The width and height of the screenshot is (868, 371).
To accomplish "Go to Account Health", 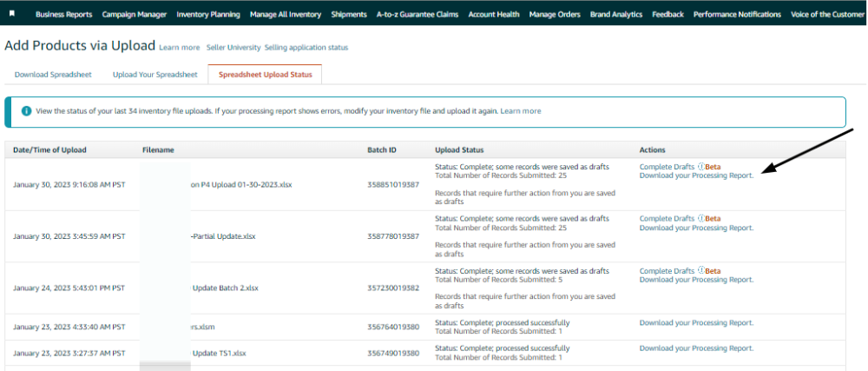I will tap(494, 15).
